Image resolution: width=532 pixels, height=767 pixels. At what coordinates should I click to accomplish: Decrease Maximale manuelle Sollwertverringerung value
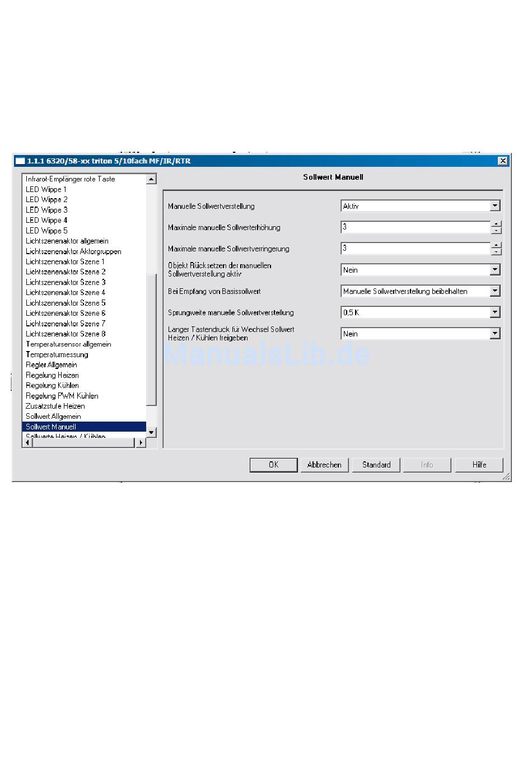pyautogui.click(x=496, y=252)
